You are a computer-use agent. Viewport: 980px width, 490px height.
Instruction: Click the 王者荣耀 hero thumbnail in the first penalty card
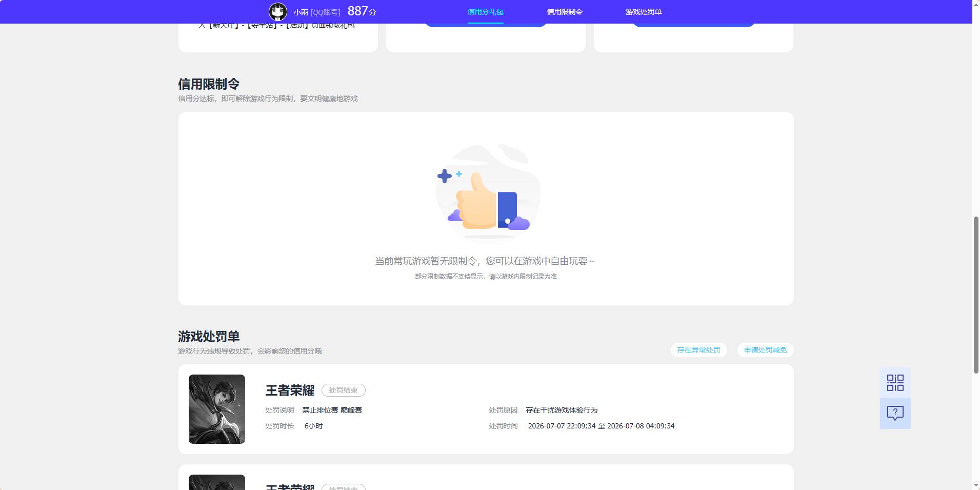[x=217, y=409]
